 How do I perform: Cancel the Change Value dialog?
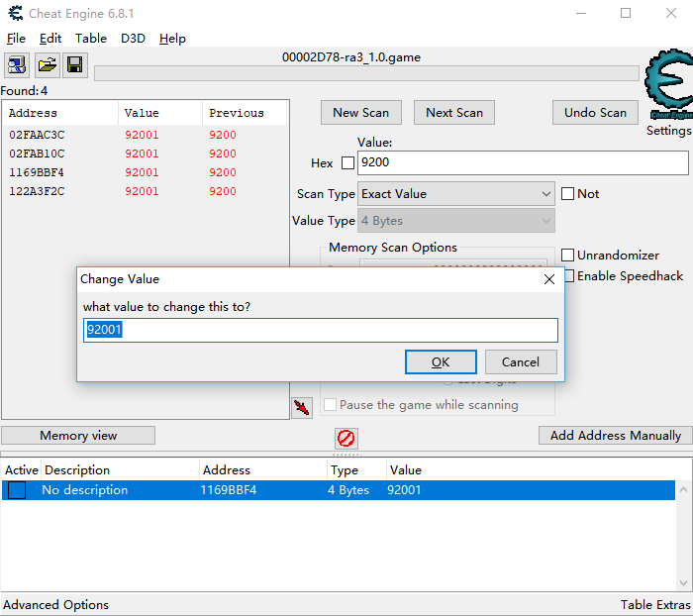pos(521,362)
